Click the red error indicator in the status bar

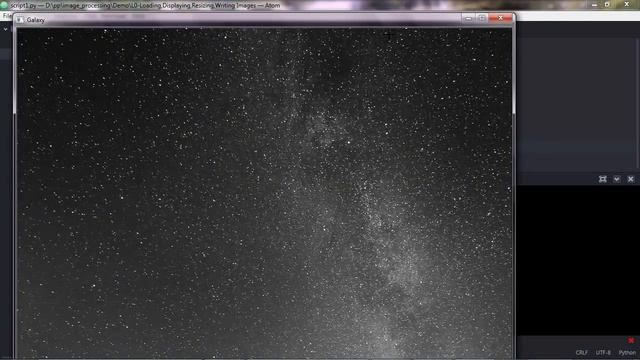coord(631,340)
